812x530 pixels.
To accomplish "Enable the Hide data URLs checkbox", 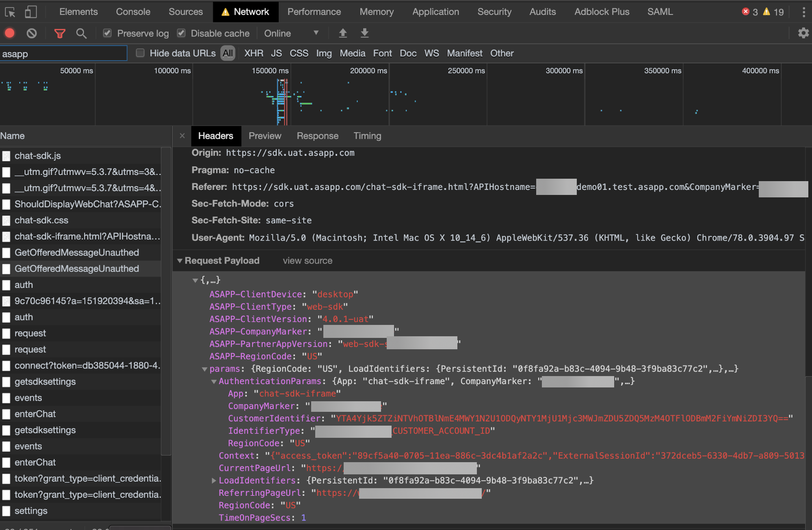I will 140,53.
